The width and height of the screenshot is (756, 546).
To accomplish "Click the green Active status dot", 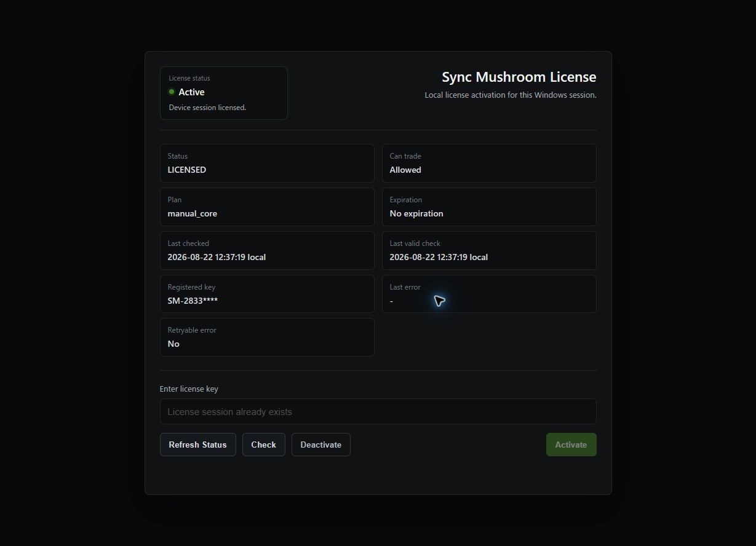I will point(172,92).
